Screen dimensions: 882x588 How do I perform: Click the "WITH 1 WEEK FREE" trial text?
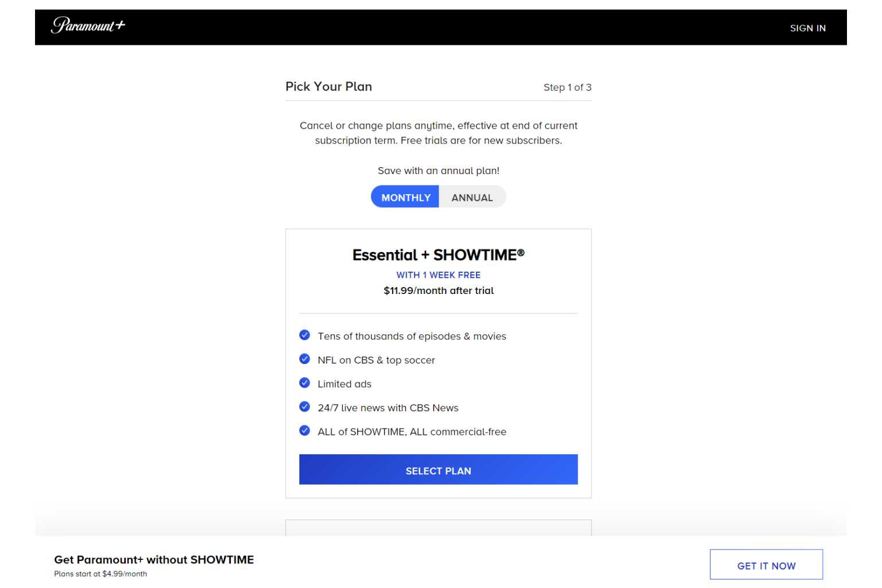tap(438, 275)
